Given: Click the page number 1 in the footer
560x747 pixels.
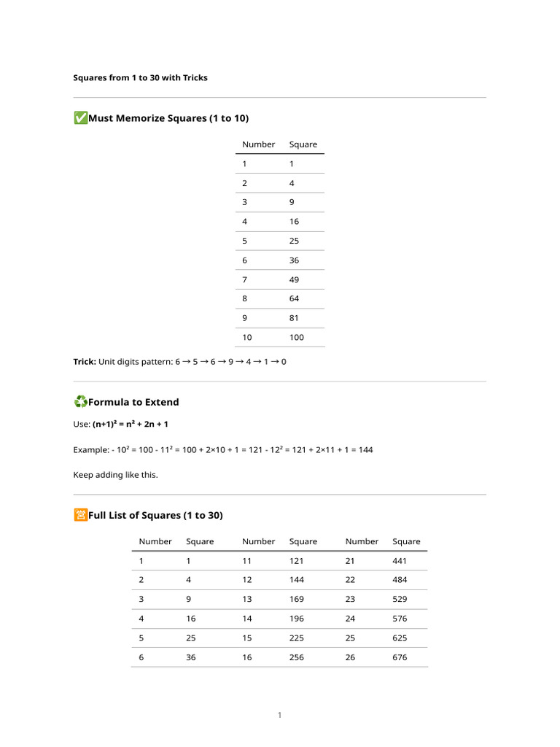Looking at the screenshot, I should pos(279,715).
